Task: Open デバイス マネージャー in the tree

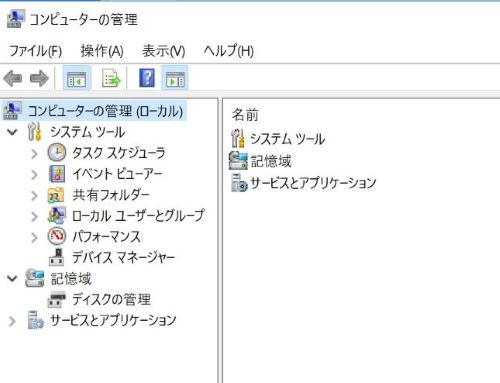Action: coord(123,257)
